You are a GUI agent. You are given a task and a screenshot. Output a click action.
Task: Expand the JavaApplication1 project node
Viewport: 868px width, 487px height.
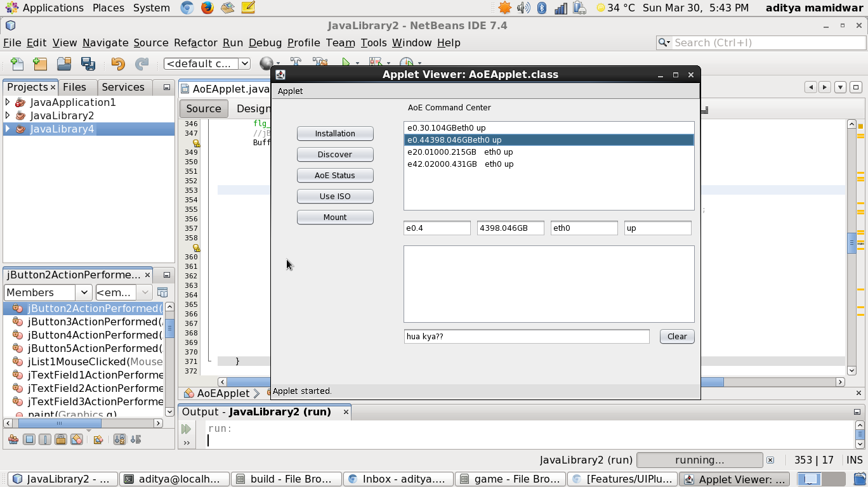[8, 102]
